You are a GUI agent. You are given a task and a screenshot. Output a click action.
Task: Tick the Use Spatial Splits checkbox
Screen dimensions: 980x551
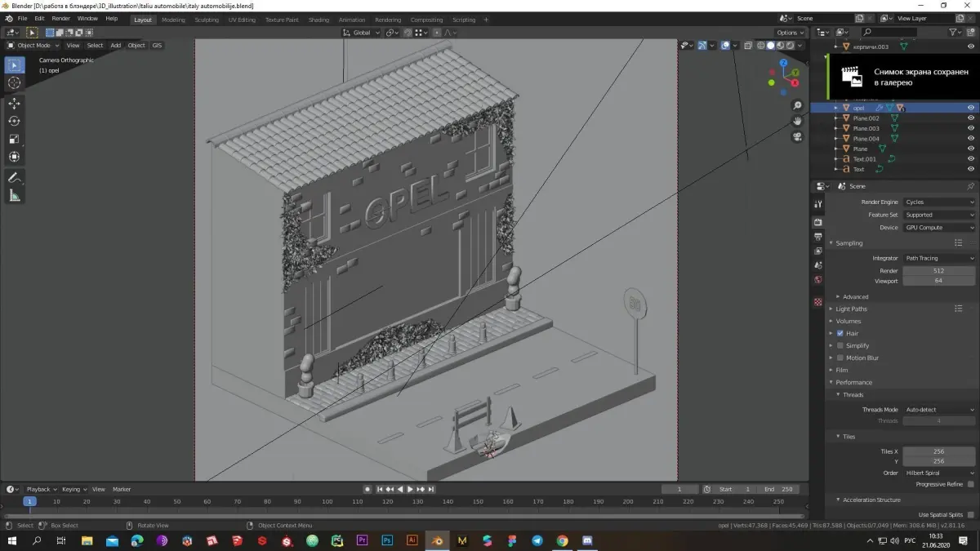point(970,515)
